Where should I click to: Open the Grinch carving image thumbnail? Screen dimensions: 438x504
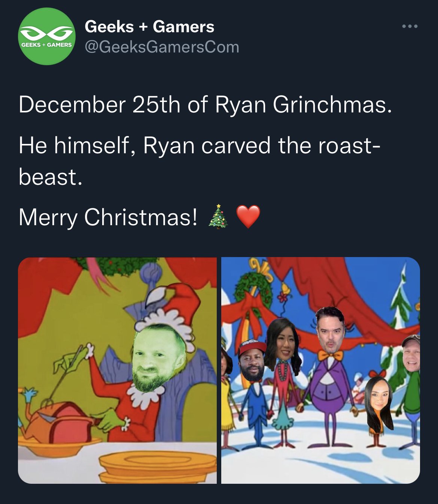[x=117, y=370]
